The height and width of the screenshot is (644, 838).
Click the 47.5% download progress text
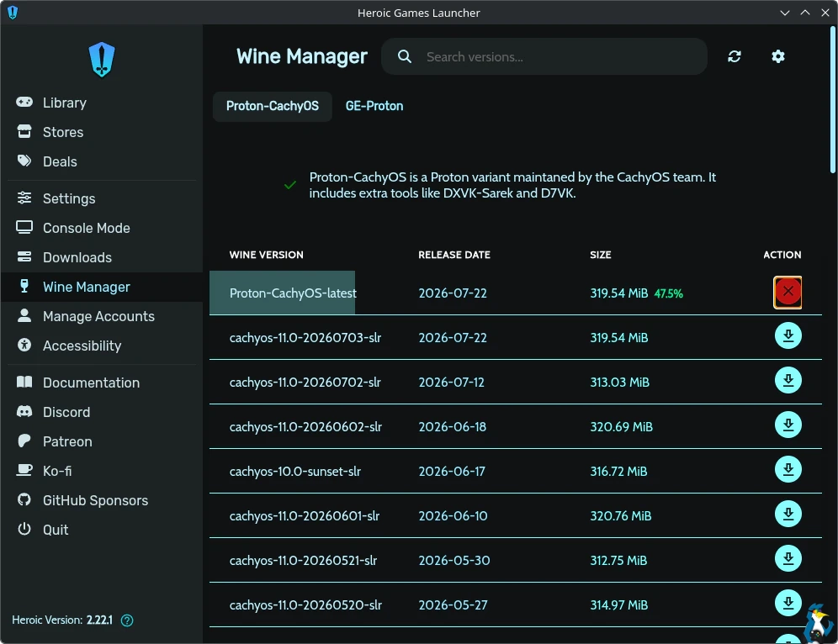click(x=669, y=293)
